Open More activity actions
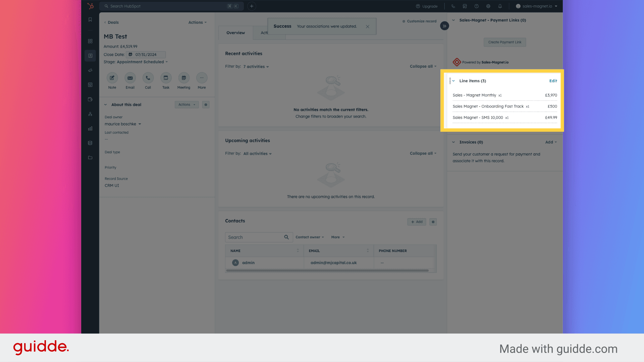This screenshot has height=362, width=644. click(x=202, y=78)
